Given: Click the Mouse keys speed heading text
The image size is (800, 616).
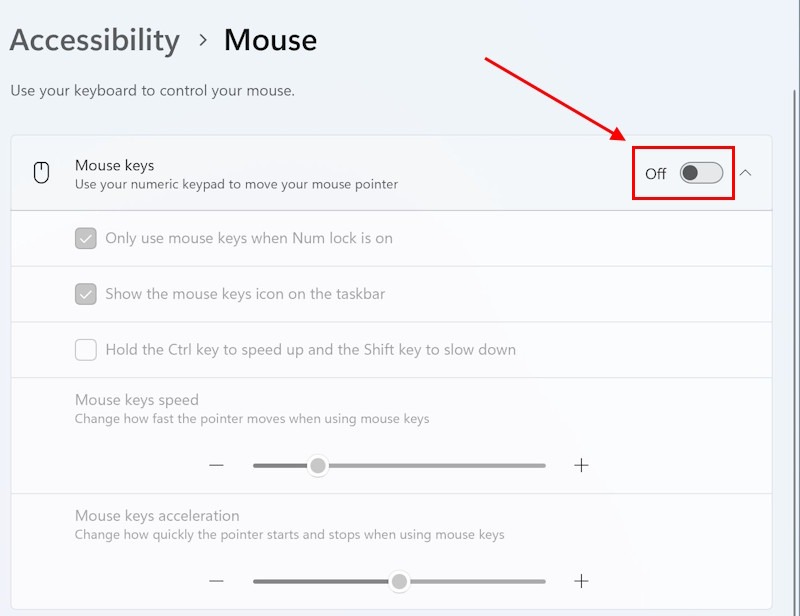Looking at the screenshot, I should [137, 400].
